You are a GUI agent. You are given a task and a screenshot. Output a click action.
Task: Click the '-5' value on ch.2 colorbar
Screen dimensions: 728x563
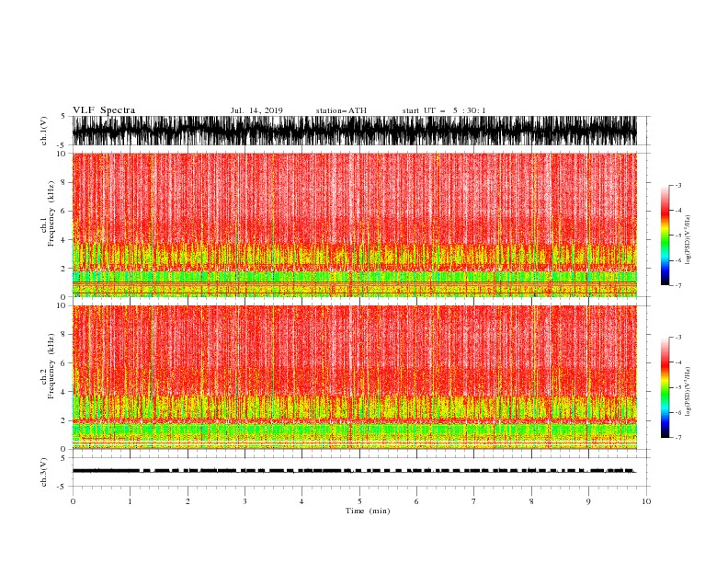pyautogui.click(x=678, y=387)
